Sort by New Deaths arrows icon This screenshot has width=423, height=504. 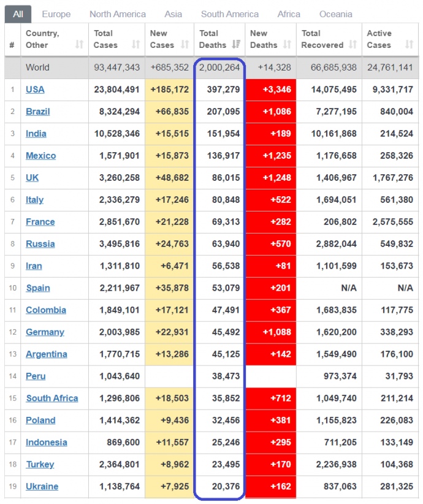coord(286,45)
